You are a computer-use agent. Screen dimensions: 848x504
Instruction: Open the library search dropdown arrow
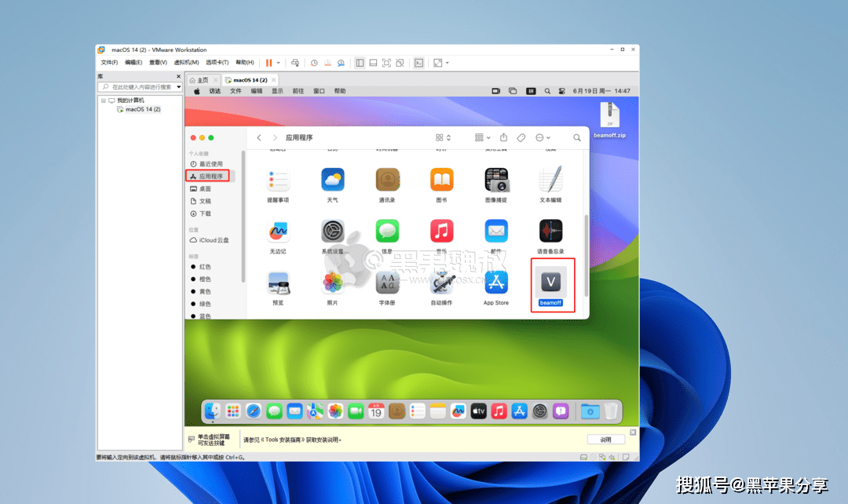click(x=178, y=87)
